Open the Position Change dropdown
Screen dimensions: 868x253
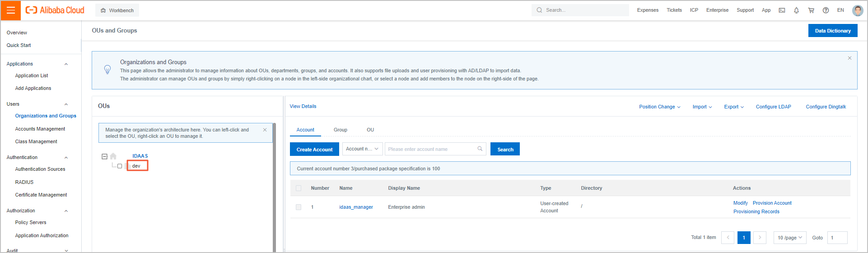coord(659,107)
